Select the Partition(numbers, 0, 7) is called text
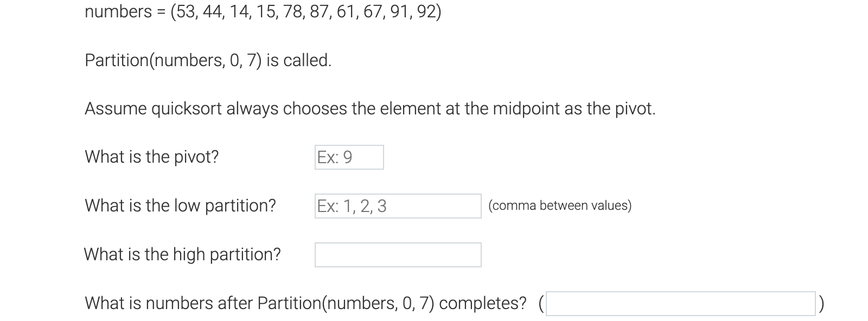The width and height of the screenshot is (868, 321). [x=208, y=60]
